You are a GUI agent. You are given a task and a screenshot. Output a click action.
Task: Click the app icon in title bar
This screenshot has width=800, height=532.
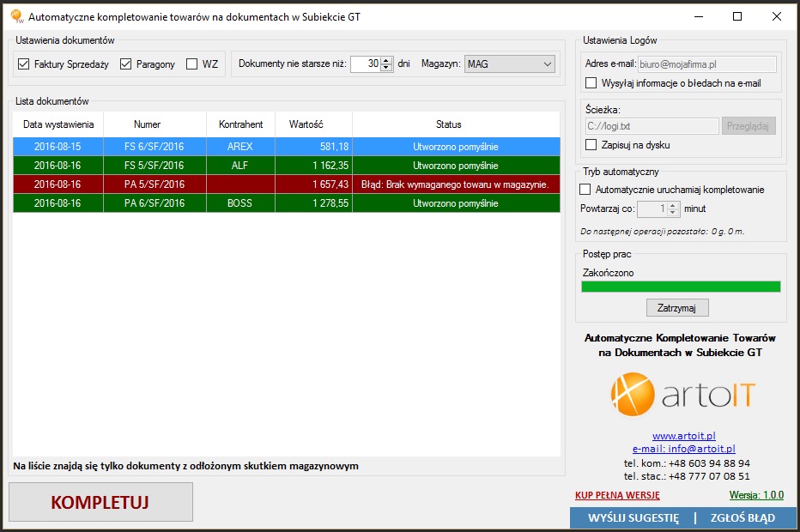coord(16,16)
